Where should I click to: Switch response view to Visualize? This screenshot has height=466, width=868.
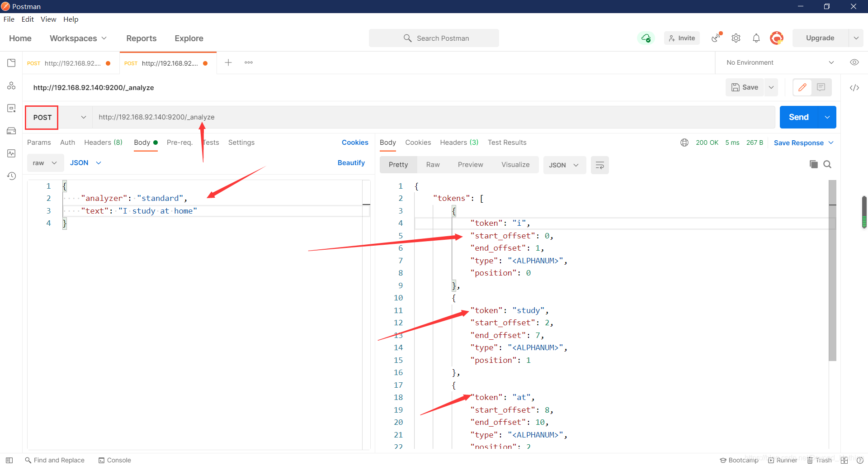[515, 165]
